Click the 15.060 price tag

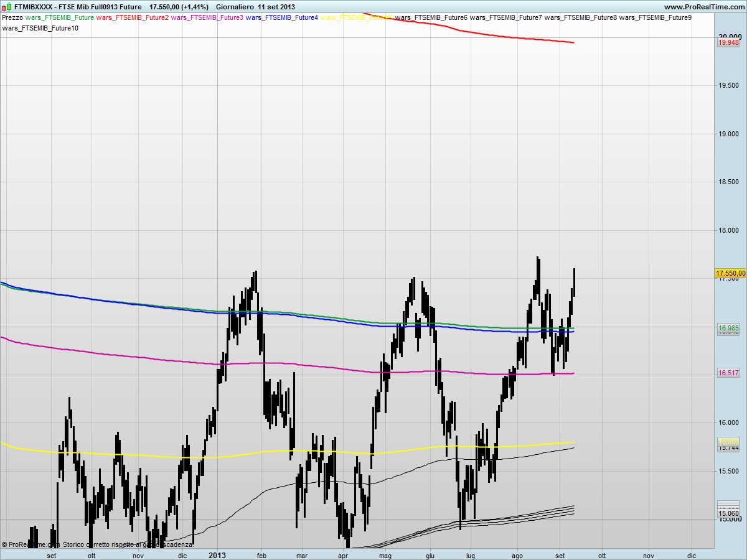point(728,514)
